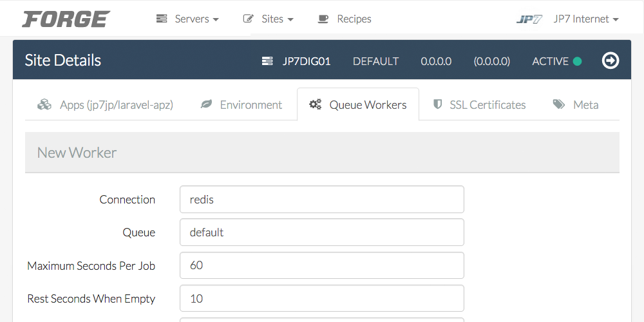The width and height of the screenshot is (644, 322).
Task: Click the Queue field label
Action: (x=139, y=232)
